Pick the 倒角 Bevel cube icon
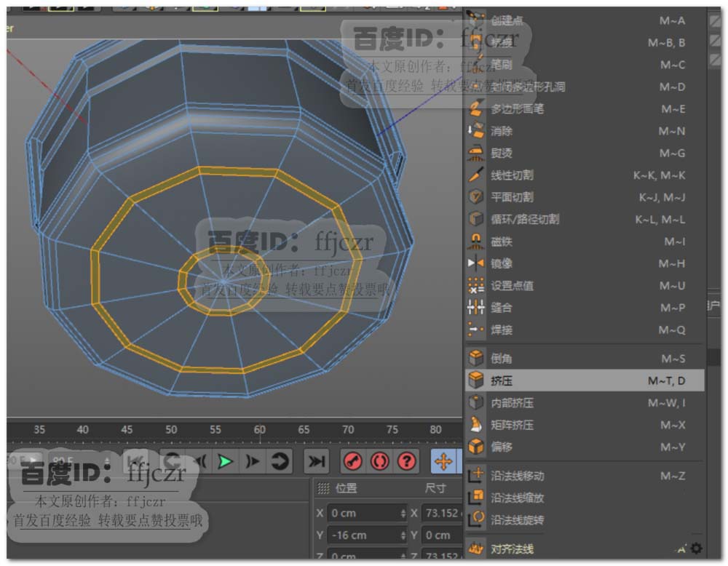Screen dimensions: 728x566 [x=476, y=358]
